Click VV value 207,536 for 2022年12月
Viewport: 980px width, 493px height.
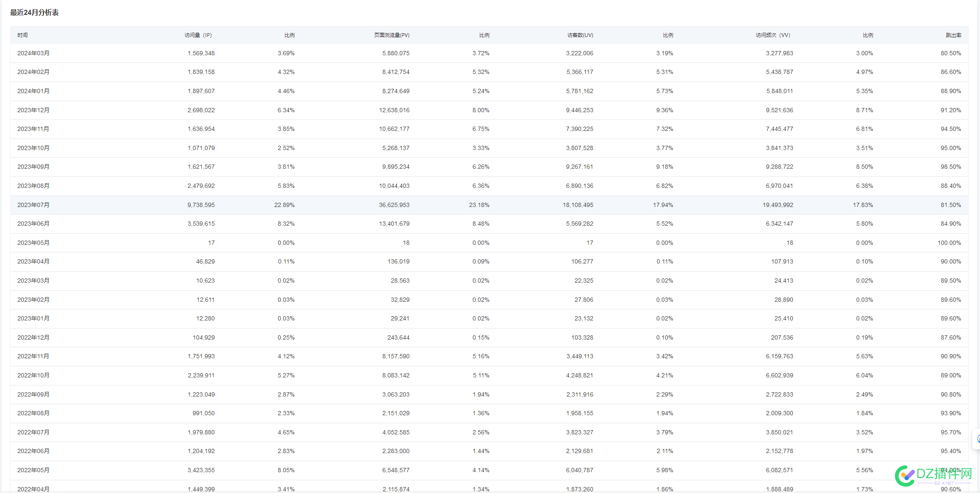click(782, 337)
